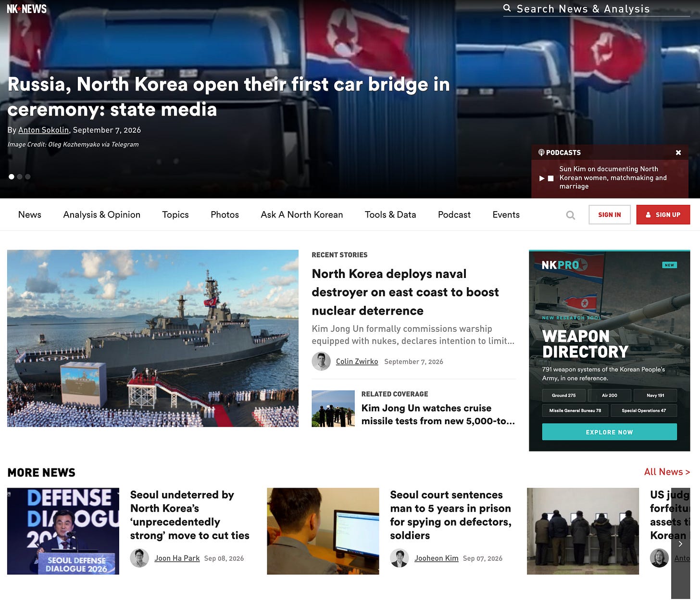Click Colin Zwirko's author avatar
The width and height of the screenshot is (700, 606).
(x=321, y=361)
